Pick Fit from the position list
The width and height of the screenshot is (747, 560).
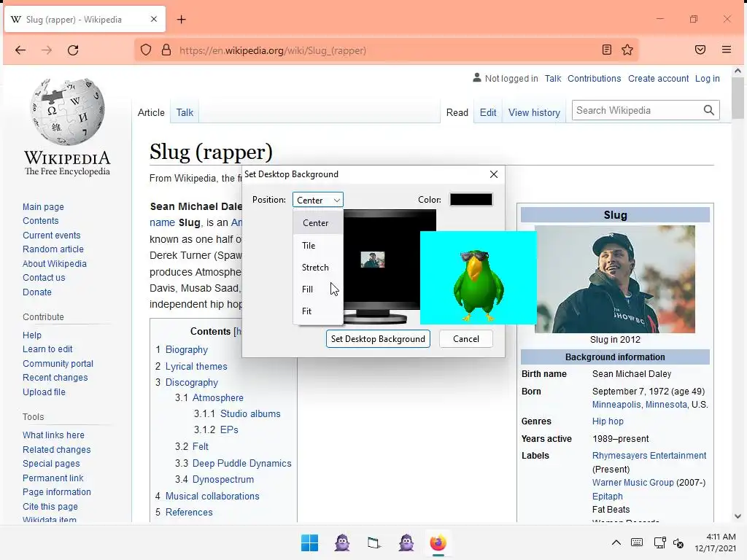tap(318, 311)
